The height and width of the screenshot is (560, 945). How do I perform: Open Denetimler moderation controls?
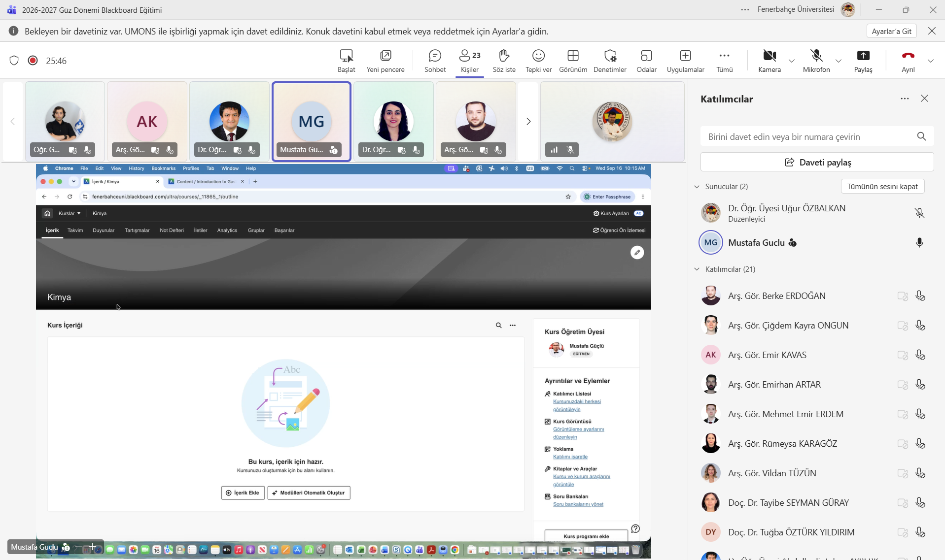coord(610,61)
